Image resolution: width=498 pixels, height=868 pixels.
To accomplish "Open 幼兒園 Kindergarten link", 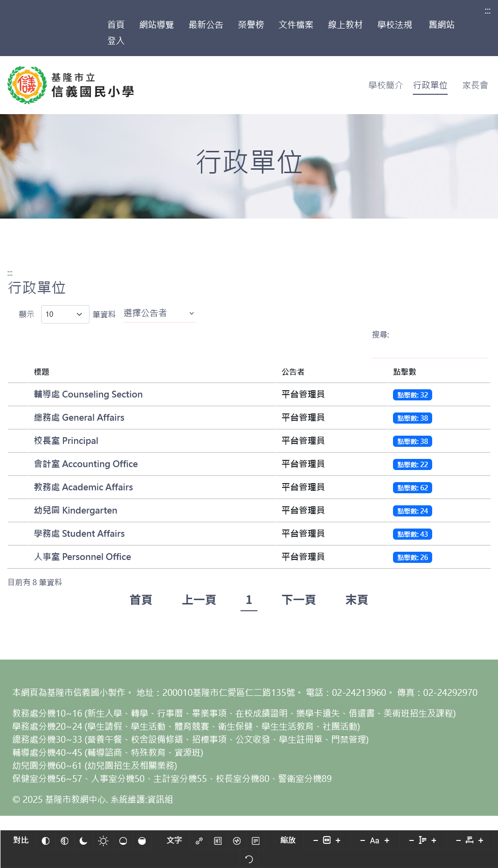I will [75, 511].
